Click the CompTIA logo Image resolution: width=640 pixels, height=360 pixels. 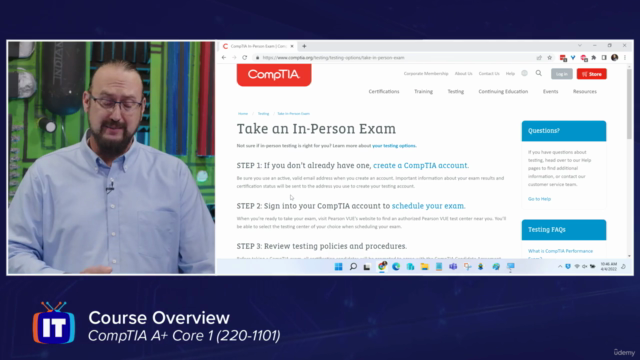(274, 75)
